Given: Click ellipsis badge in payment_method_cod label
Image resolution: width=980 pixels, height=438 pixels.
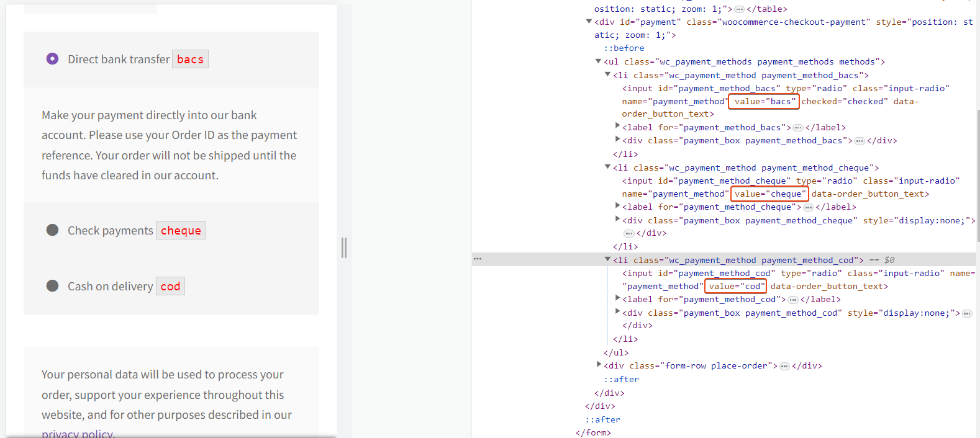Looking at the screenshot, I should [793, 300].
